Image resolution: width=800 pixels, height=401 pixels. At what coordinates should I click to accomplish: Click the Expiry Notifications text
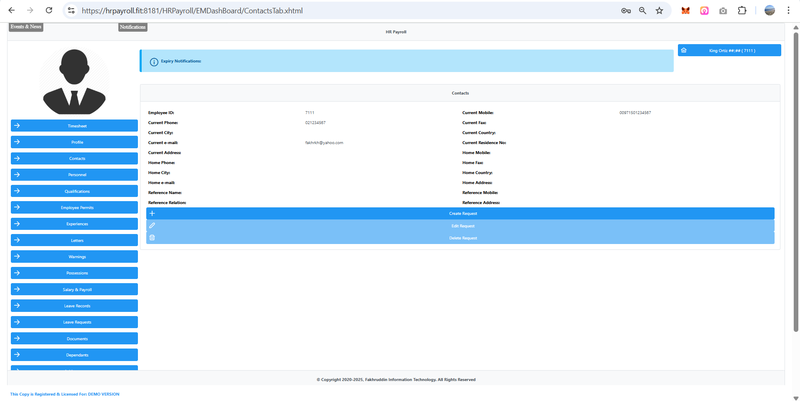coord(181,61)
